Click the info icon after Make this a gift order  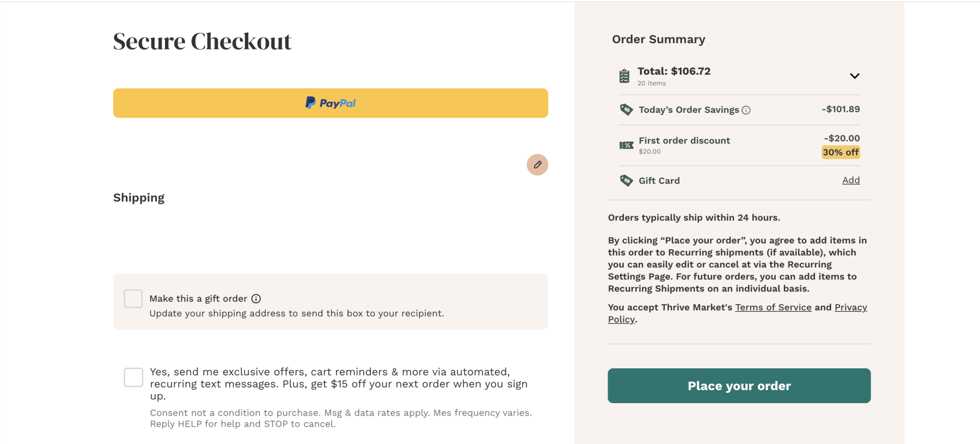pos(256,299)
